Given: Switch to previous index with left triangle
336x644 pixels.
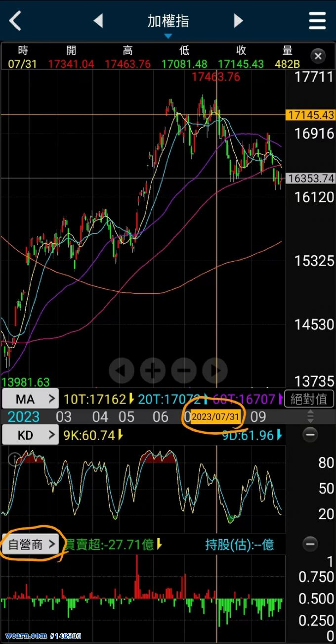Looking at the screenshot, I should (98, 21).
